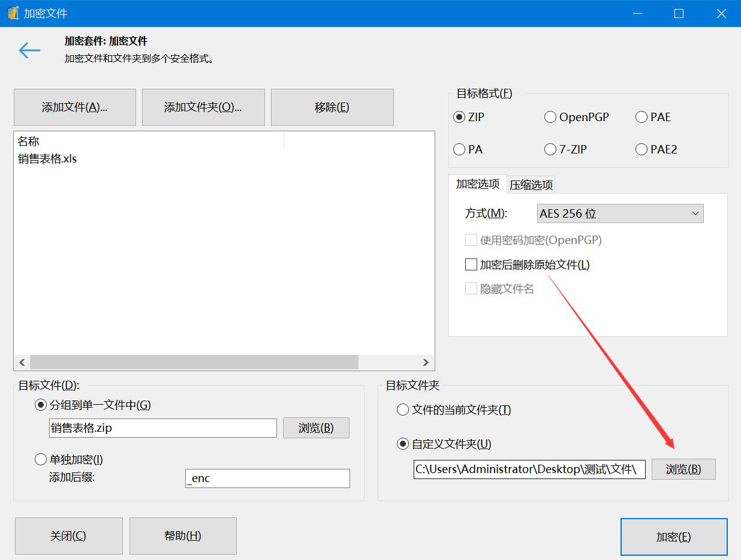Switch to compression options tab (压缩选项)

tap(531, 185)
